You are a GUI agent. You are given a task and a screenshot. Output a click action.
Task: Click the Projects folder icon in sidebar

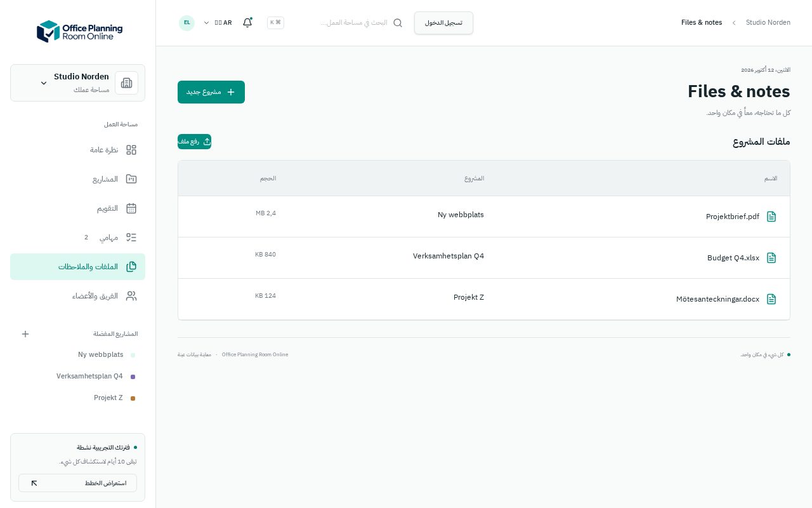click(131, 179)
